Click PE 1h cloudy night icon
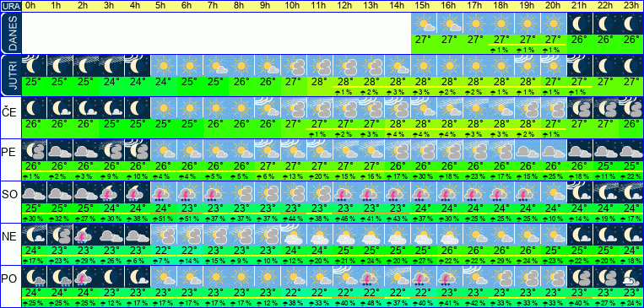The height and width of the screenshot is (308, 644). coord(60,150)
